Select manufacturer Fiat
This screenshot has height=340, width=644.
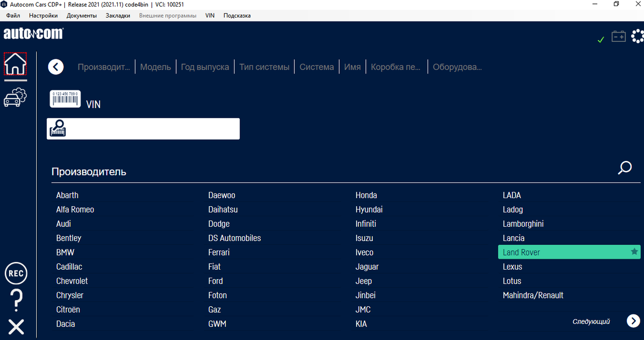click(214, 267)
